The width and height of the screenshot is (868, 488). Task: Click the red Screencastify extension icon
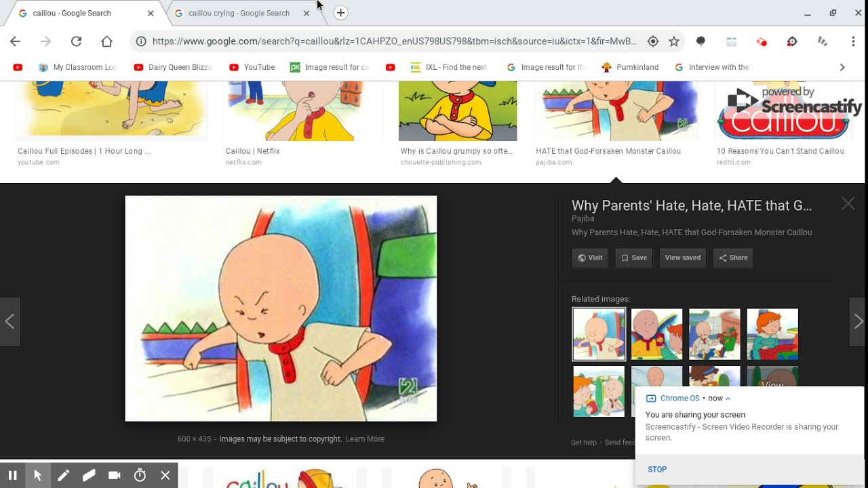click(762, 41)
